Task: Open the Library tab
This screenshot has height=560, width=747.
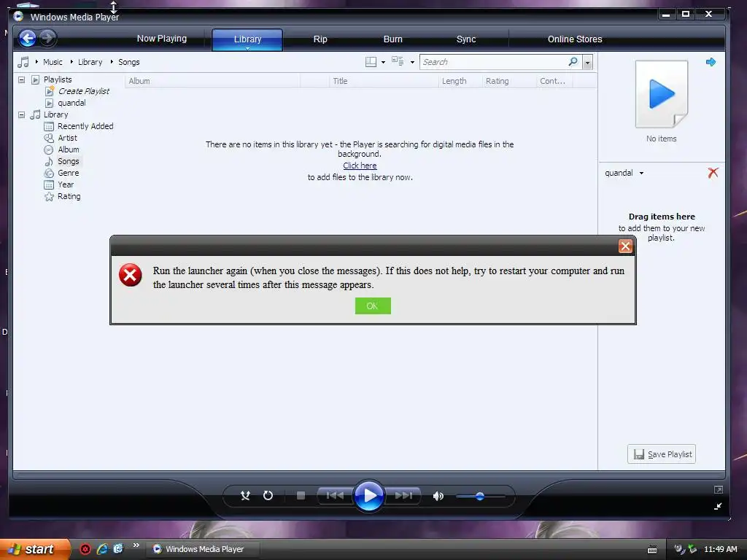Action: coord(247,39)
